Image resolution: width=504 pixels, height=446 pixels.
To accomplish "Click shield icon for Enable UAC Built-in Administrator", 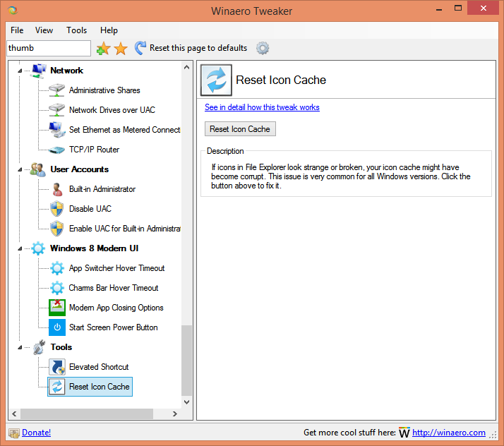I will pyautogui.click(x=57, y=229).
